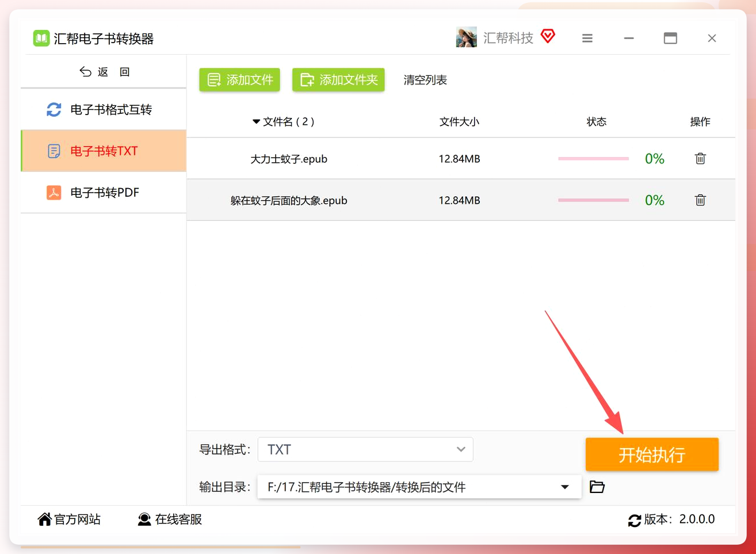Click the version refresh icon
The image size is (756, 554).
(x=634, y=521)
